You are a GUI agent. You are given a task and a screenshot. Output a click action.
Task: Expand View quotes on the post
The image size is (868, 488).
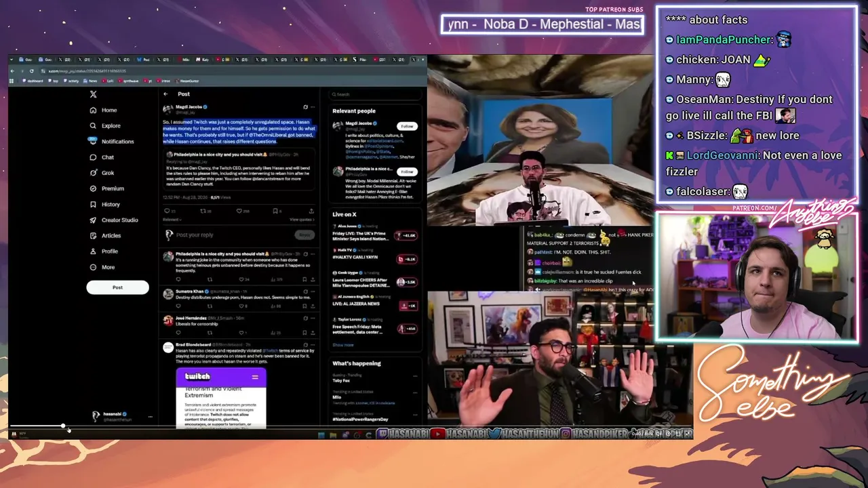[x=302, y=220]
